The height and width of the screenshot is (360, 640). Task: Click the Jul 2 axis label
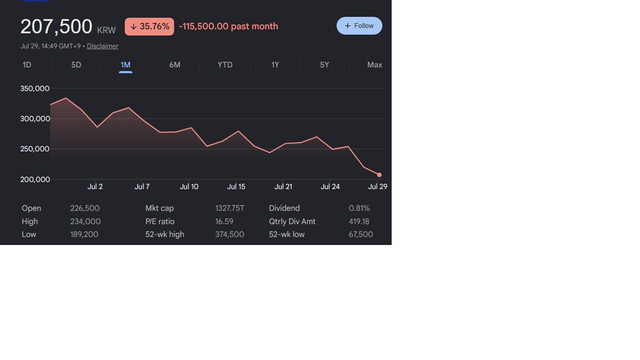pyautogui.click(x=95, y=187)
